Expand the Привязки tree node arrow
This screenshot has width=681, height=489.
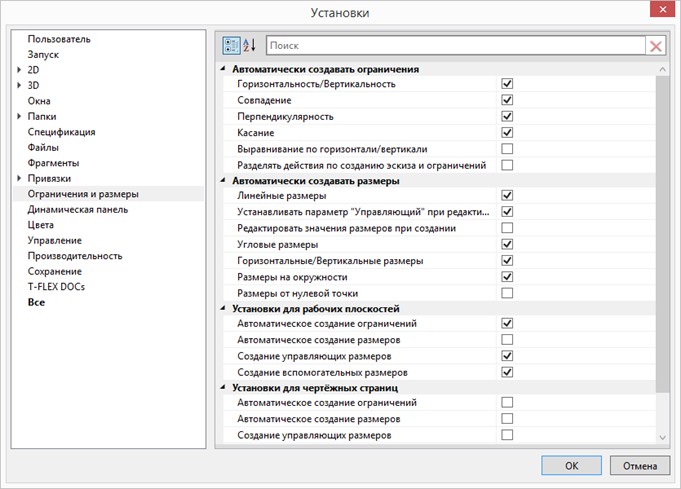click(x=19, y=178)
